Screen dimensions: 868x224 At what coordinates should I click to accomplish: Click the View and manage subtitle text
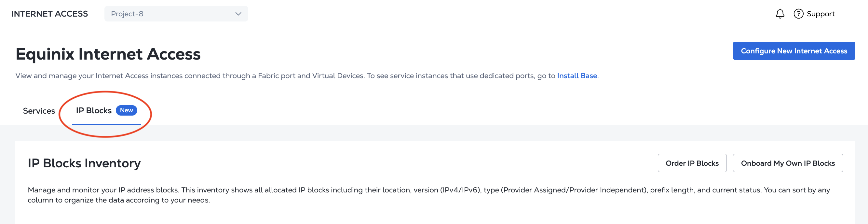coord(306,76)
